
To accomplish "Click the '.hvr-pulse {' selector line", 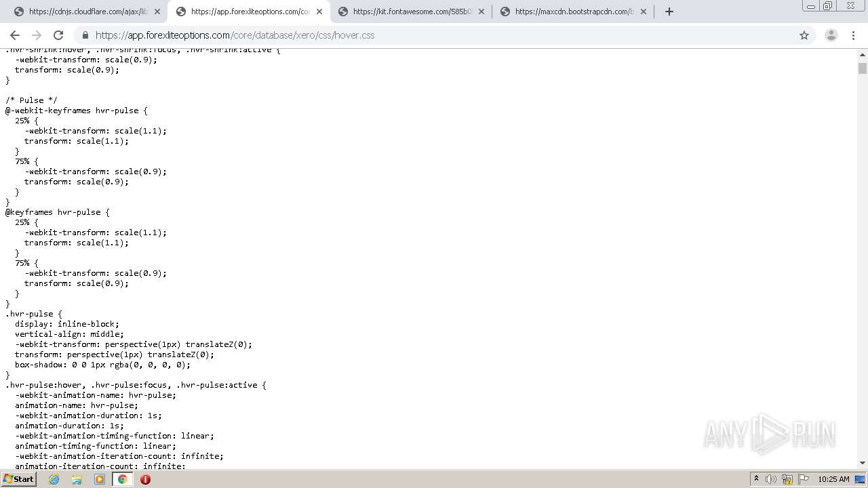I will [x=34, y=314].
